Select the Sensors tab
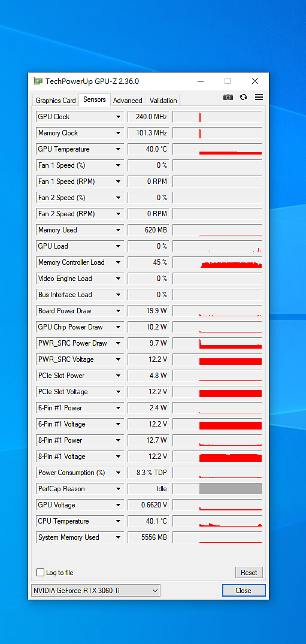 click(95, 99)
